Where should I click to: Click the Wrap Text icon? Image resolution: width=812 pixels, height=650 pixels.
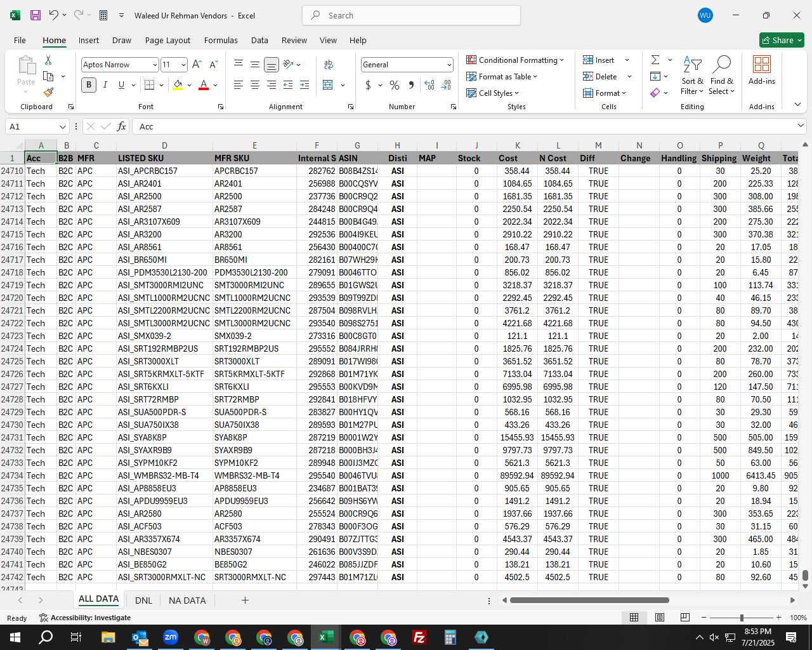pos(328,65)
